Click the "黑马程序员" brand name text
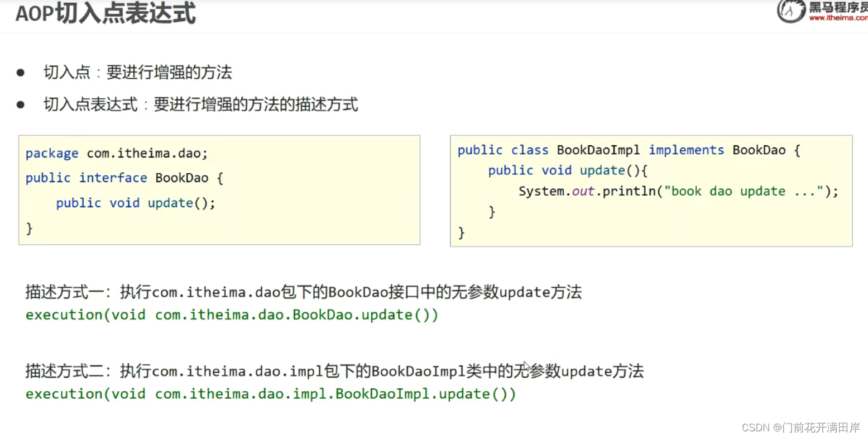 pos(838,7)
